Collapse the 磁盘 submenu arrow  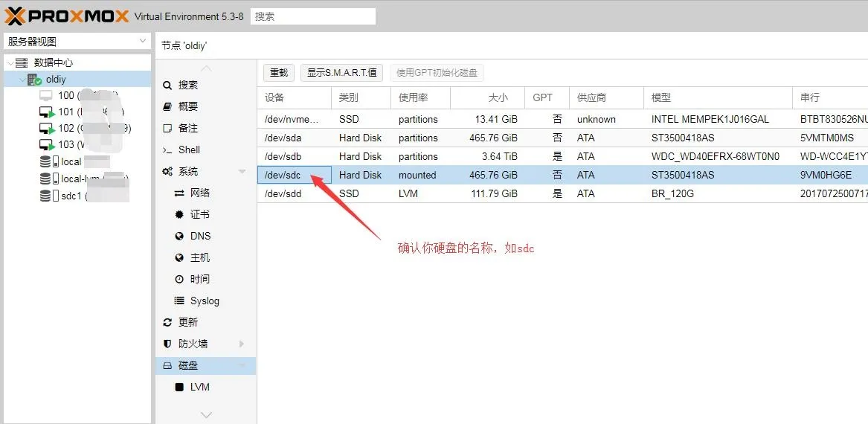tap(242, 365)
